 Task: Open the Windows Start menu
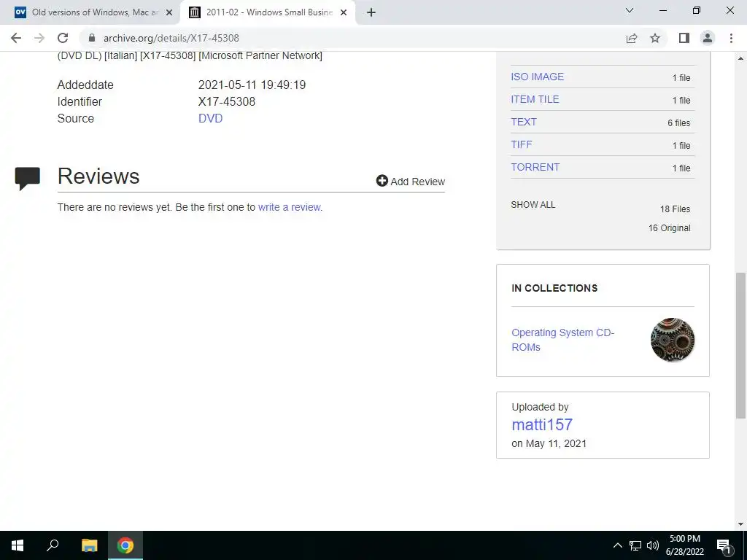[x=18, y=545]
